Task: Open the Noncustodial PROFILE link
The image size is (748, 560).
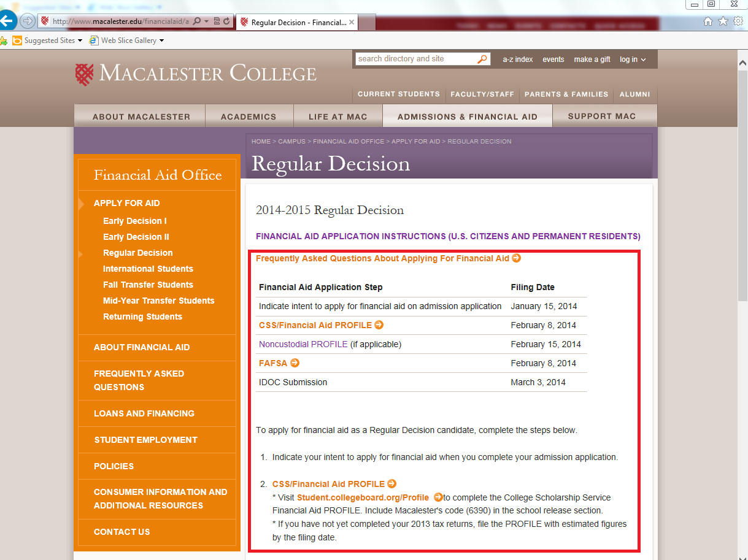Action: point(303,344)
